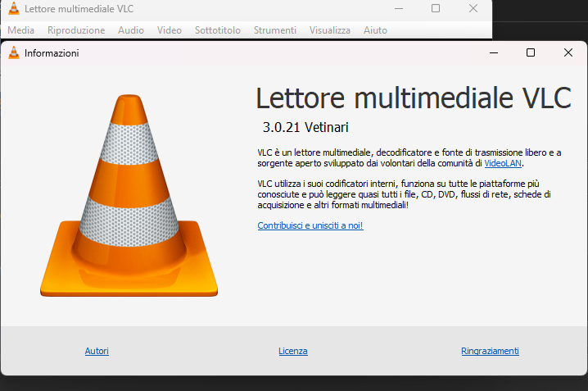Image resolution: width=588 pixels, height=391 pixels.
Task: Open the Riproduzione menu
Action: (x=76, y=30)
